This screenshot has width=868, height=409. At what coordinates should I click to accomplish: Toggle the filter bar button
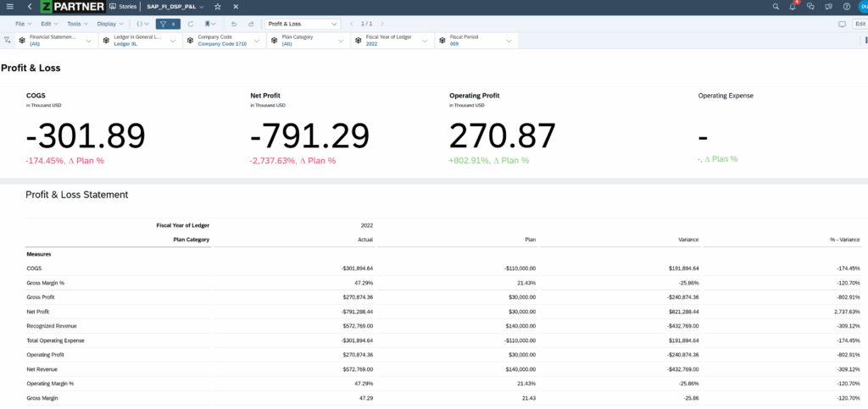point(168,24)
